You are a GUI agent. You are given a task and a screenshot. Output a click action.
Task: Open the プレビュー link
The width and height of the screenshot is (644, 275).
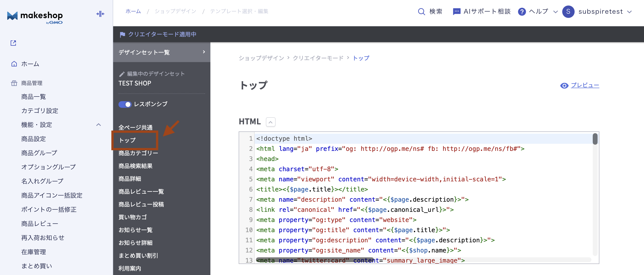coord(585,85)
